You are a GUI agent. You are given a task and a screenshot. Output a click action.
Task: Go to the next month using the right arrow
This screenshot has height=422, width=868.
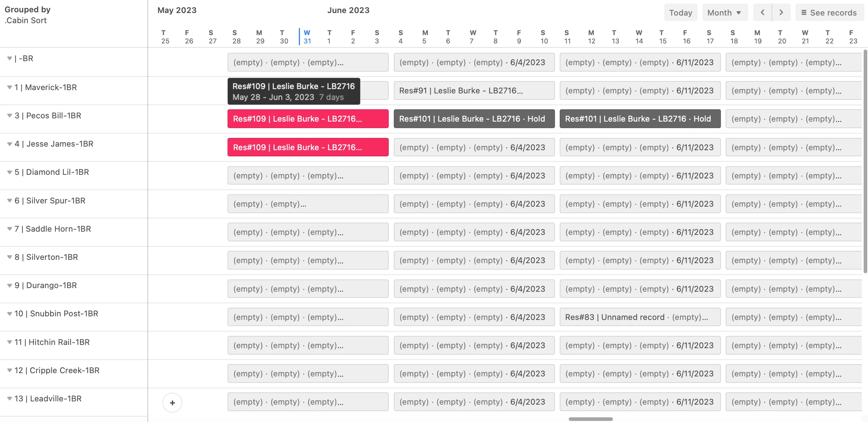click(781, 13)
